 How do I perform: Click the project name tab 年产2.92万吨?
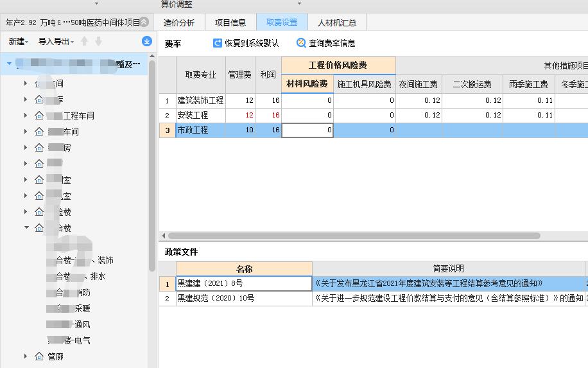point(73,22)
